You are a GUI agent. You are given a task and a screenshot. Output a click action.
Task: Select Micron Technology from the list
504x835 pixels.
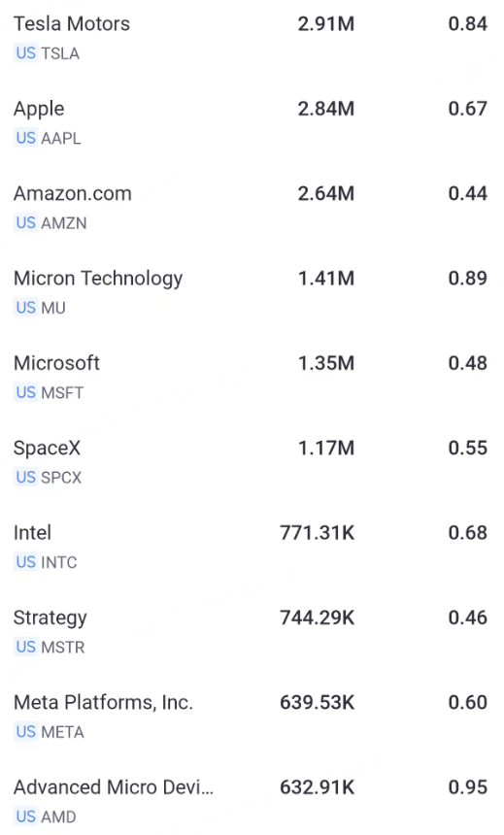click(252, 292)
